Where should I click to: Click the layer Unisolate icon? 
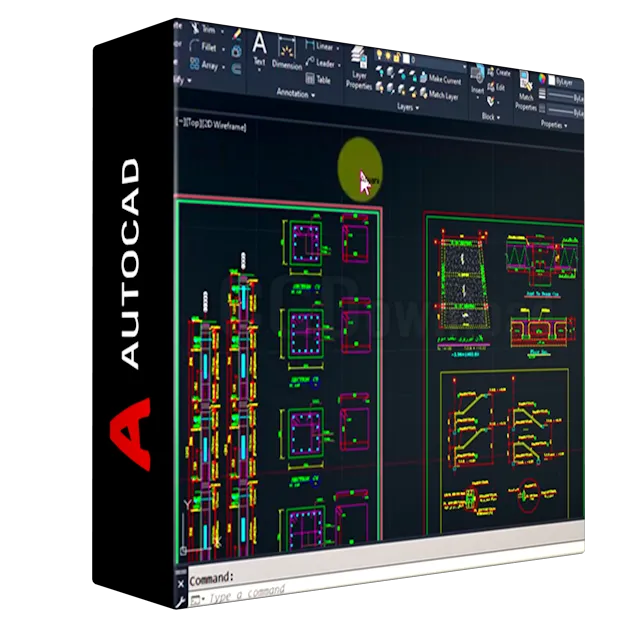(x=391, y=88)
